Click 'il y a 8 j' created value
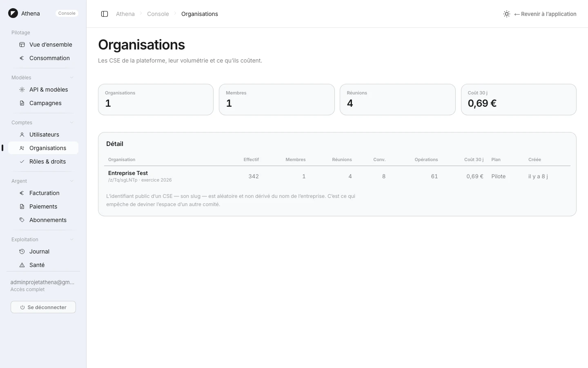The image size is (588, 368). [538, 176]
